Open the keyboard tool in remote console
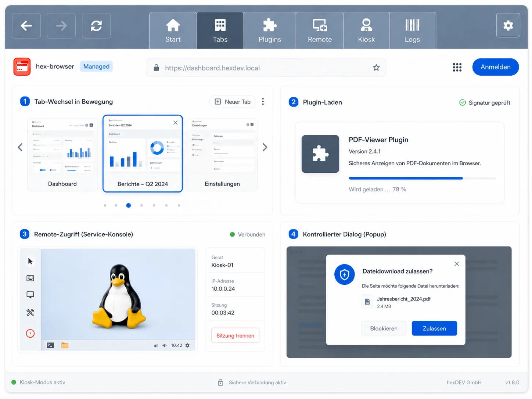 (x=30, y=278)
